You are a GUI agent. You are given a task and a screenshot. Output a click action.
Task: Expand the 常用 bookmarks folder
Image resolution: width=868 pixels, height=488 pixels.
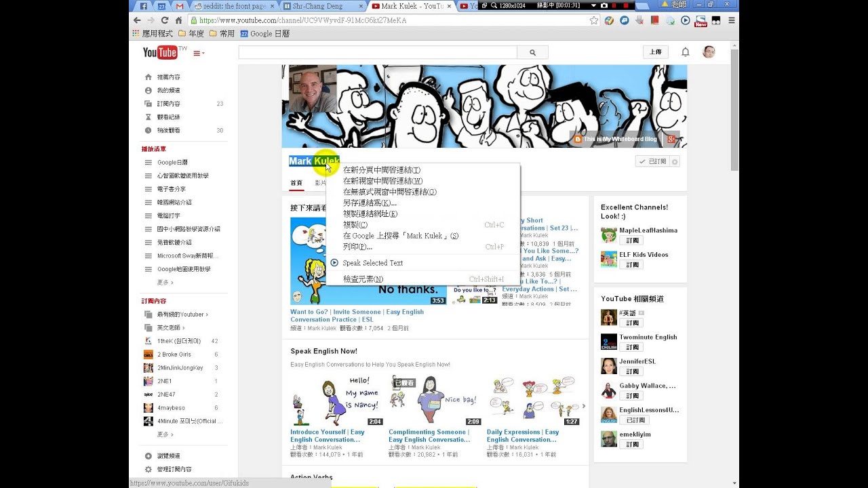coord(222,33)
